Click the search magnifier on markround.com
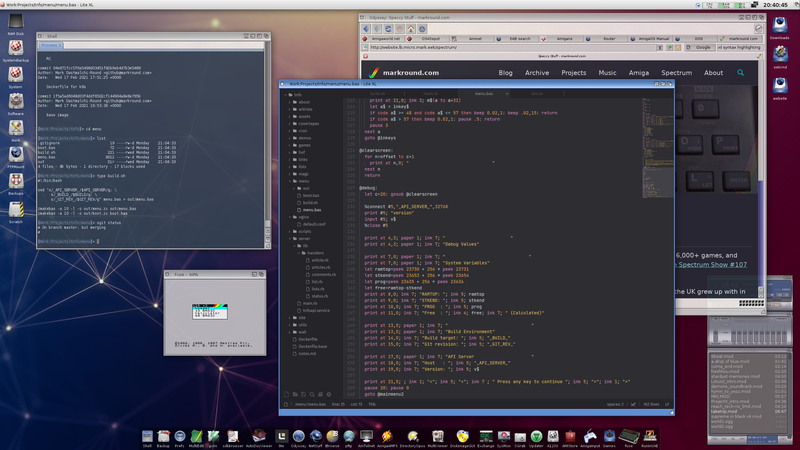Image resolution: width=800 pixels, height=450 pixels. tap(741, 73)
